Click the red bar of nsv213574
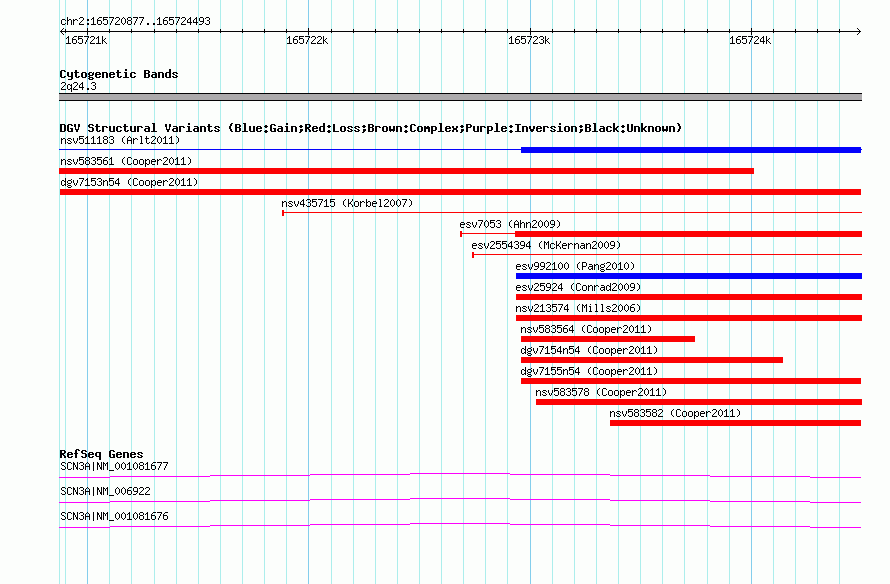The width and height of the screenshot is (890, 584). pos(689,318)
